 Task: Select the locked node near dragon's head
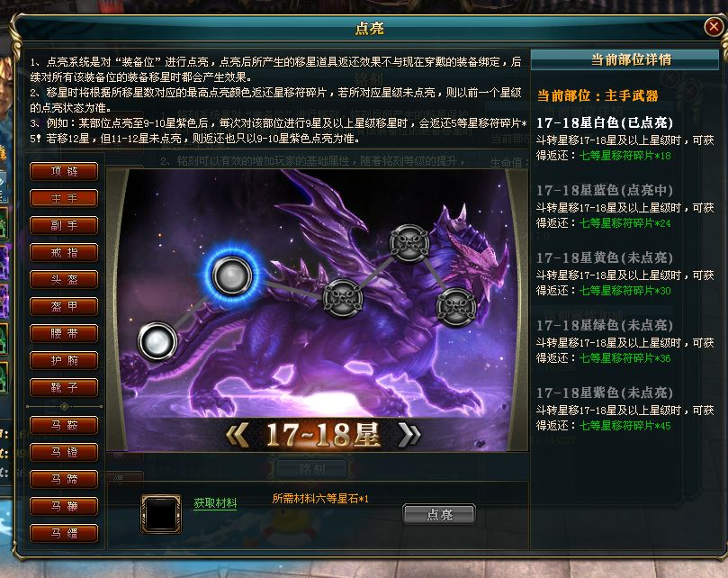pyautogui.click(x=456, y=307)
